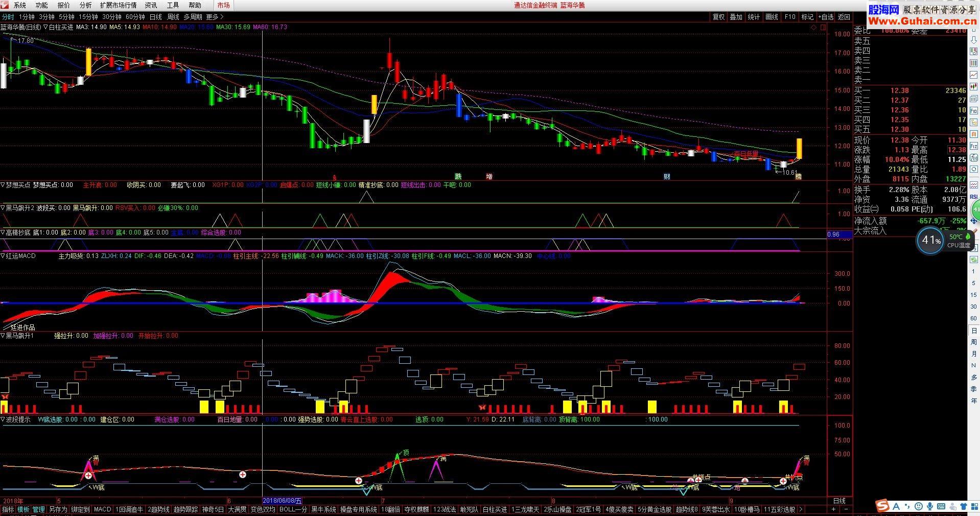Click the +自选 button
The width and height of the screenshot is (980, 516).
825,17
